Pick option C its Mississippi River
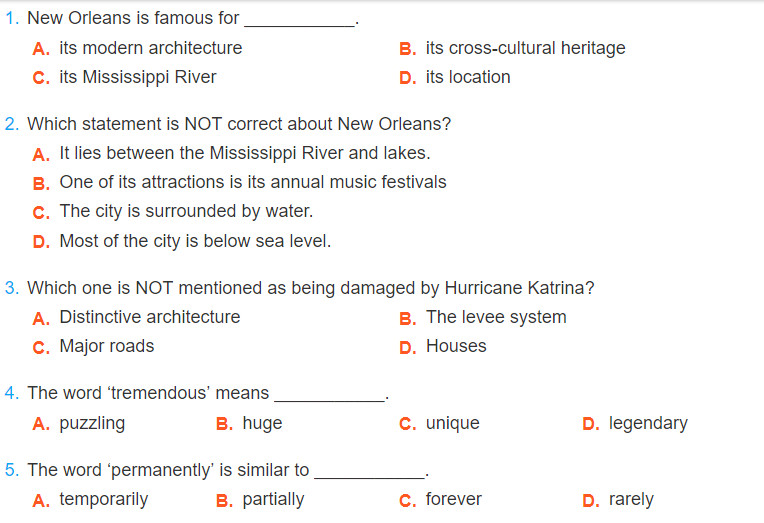Viewport: 764px width, 523px height. 125,77
